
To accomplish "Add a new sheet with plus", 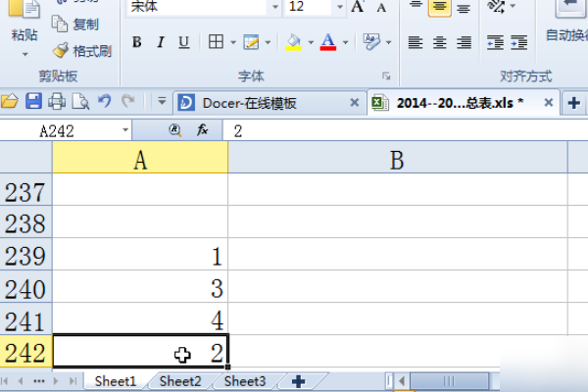I will 299,381.
